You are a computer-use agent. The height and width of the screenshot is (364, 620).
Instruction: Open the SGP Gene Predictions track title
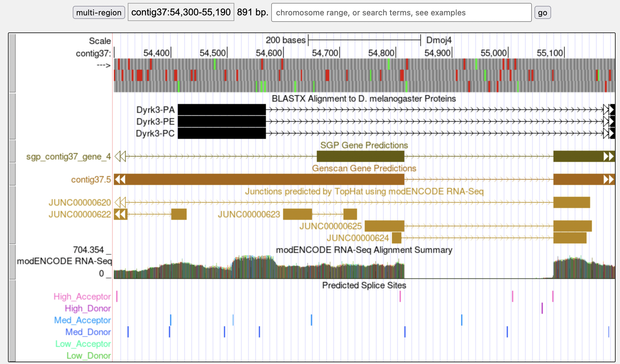click(364, 145)
